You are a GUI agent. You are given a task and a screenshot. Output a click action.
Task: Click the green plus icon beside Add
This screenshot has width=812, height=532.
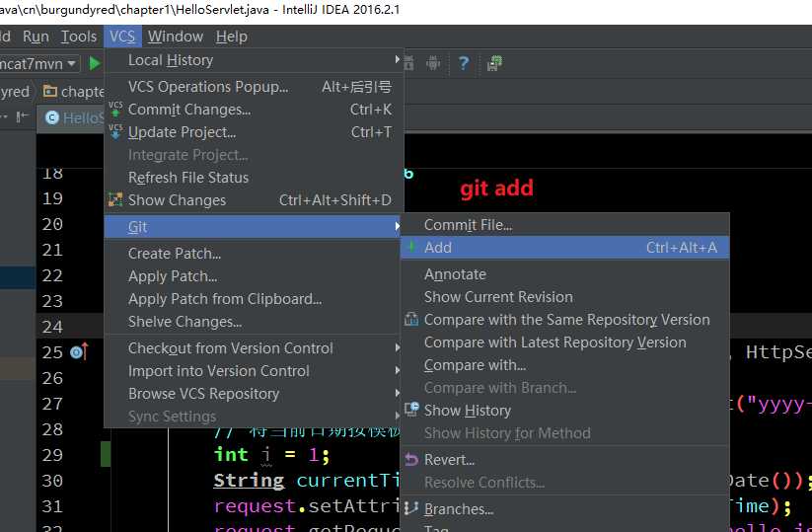[411, 247]
